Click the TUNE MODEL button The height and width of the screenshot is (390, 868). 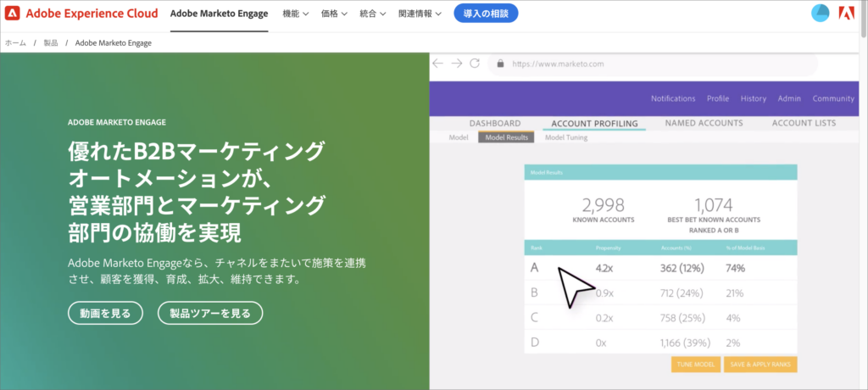(x=696, y=365)
